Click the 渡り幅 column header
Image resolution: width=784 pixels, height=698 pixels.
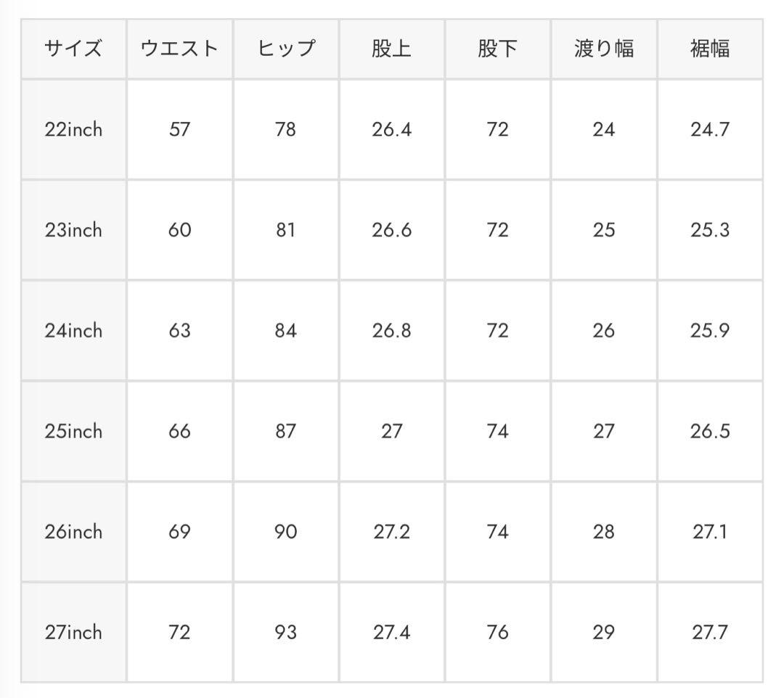tap(603, 49)
